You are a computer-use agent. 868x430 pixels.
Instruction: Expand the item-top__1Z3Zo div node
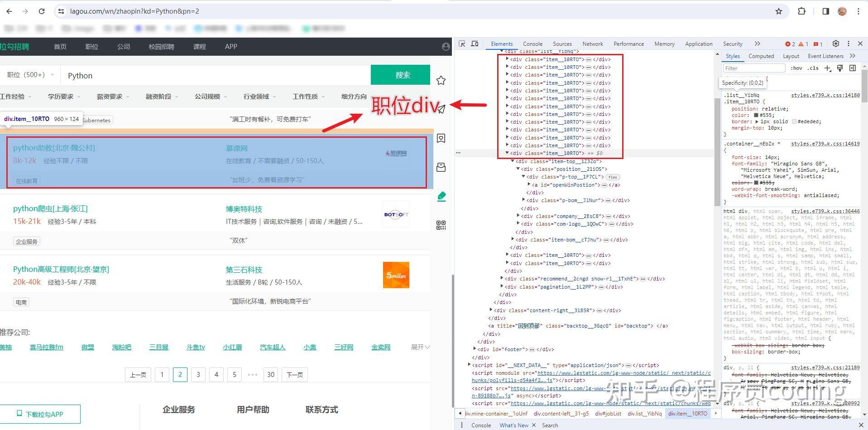[x=513, y=161]
